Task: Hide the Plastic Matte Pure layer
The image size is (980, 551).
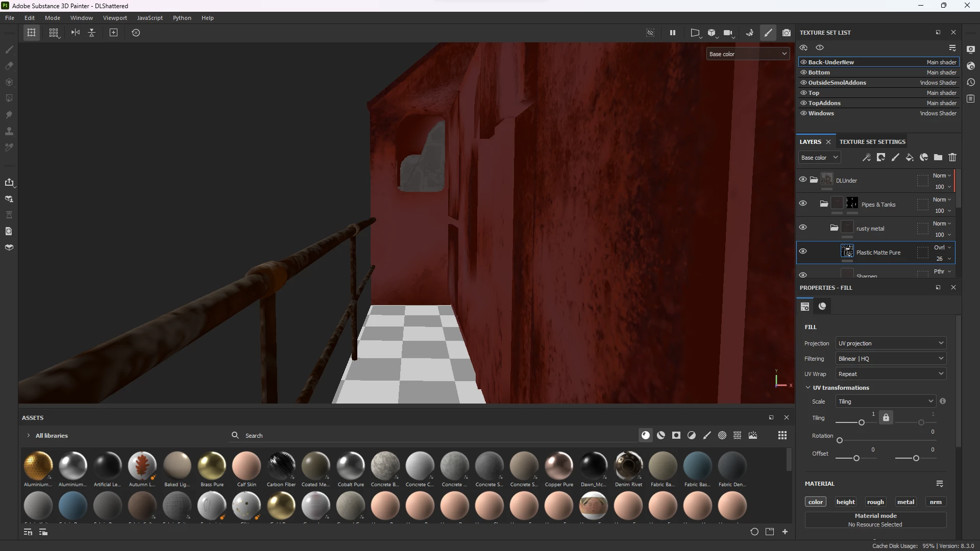Action: [803, 252]
